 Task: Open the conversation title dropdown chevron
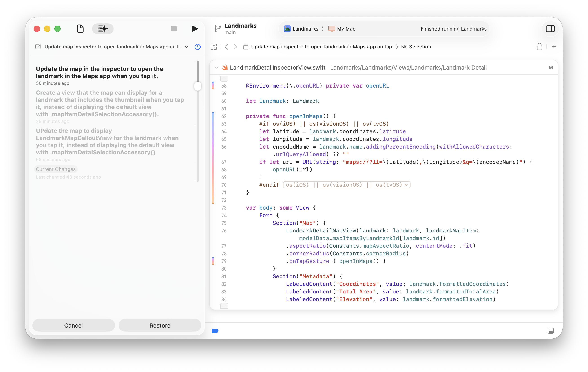pyautogui.click(x=187, y=47)
